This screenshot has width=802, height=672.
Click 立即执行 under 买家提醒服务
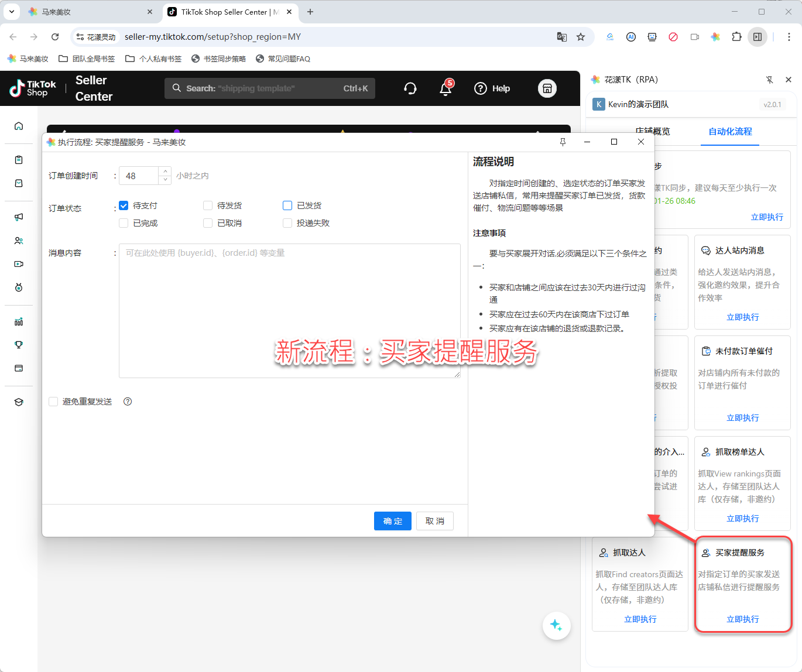[742, 619]
